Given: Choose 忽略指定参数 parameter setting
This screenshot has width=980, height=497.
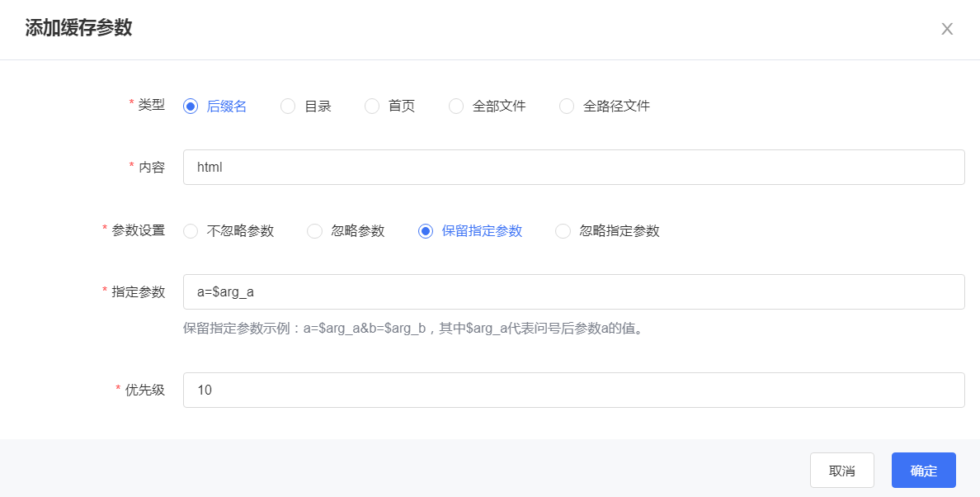Looking at the screenshot, I should 607,231.
